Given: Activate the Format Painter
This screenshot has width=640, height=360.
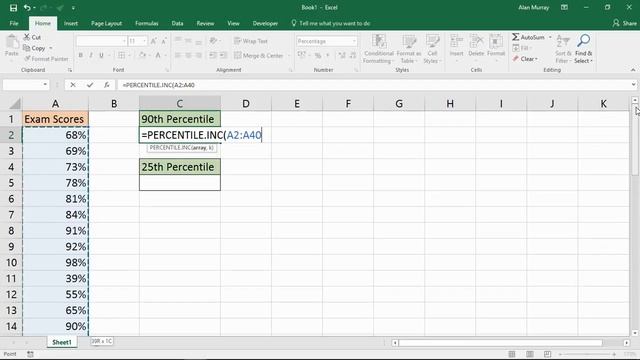Looking at the screenshot, I should 46,59.
